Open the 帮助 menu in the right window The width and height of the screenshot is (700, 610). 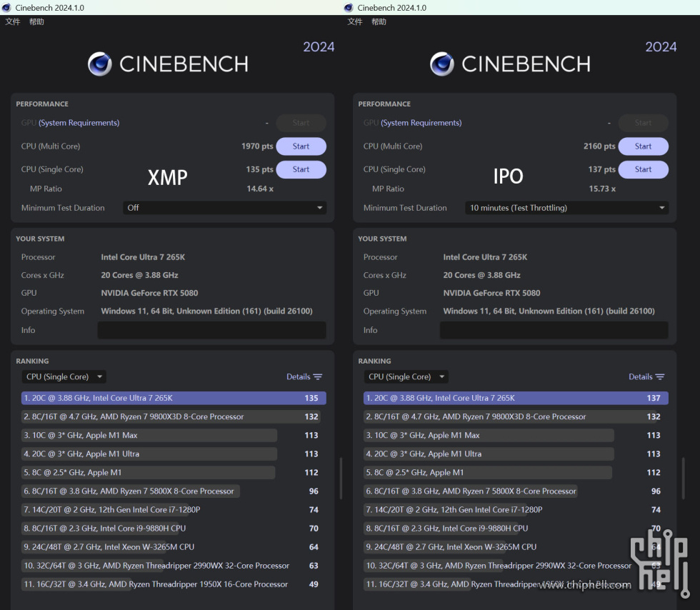(379, 21)
